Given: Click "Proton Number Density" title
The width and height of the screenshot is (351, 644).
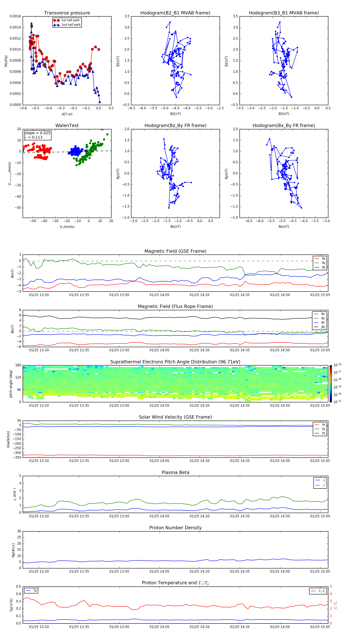Looking at the screenshot, I should [x=175, y=528].
